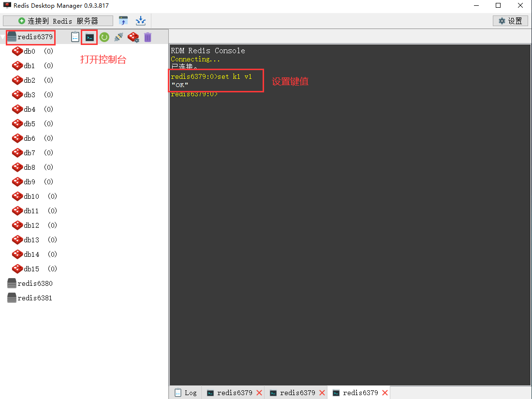Click the db15 red database icon
Image resolution: width=532 pixels, height=399 pixels.
point(17,269)
